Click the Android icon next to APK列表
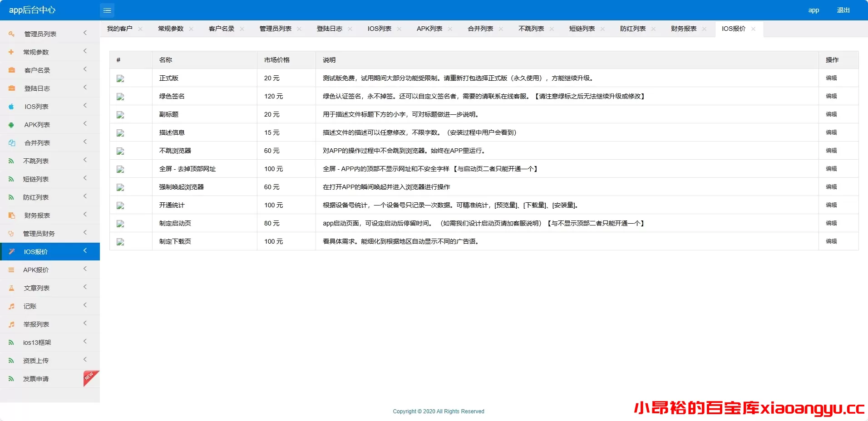The image size is (868, 421). click(11, 124)
